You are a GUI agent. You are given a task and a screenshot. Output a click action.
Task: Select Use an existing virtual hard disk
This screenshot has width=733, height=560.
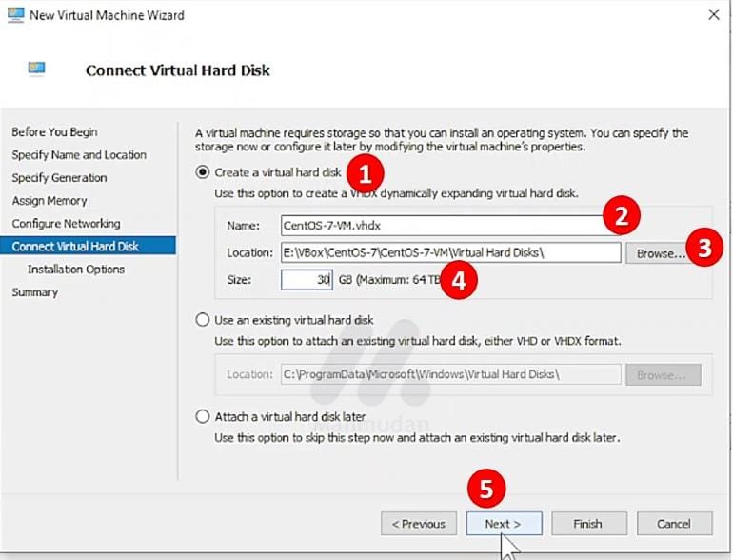[x=202, y=321]
